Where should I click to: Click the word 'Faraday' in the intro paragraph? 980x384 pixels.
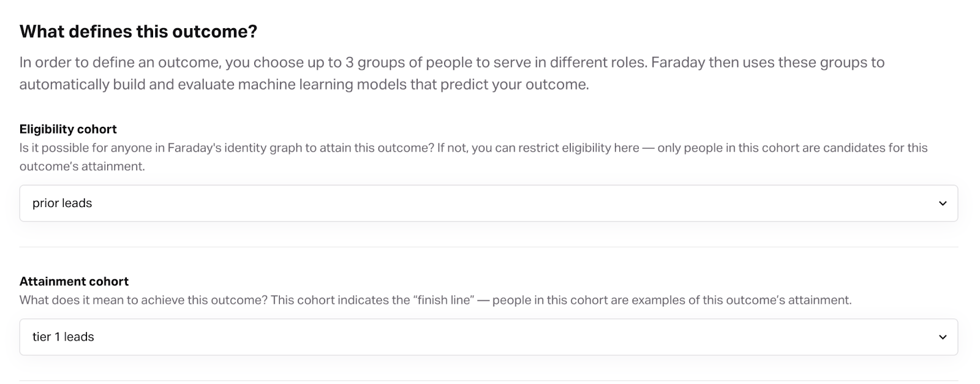point(677,62)
